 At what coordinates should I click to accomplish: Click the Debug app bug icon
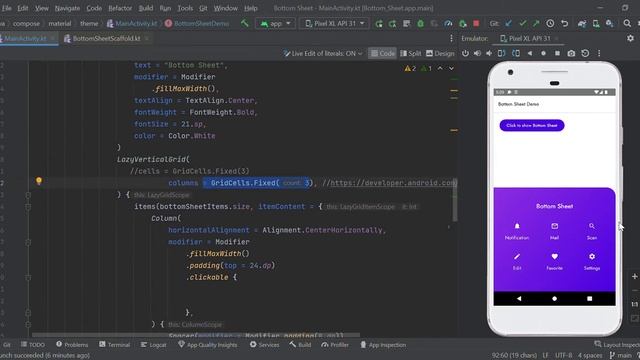[420, 24]
